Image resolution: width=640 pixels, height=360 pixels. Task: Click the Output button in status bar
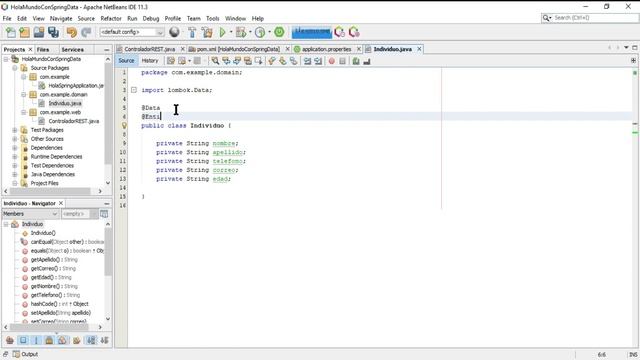pyautogui.click(x=25, y=354)
